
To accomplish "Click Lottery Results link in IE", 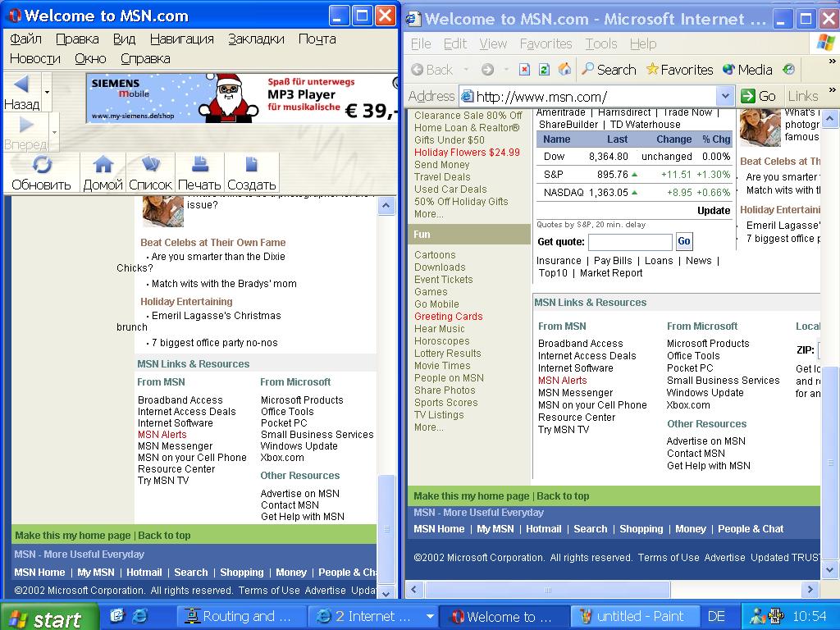I will pos(448,353).
